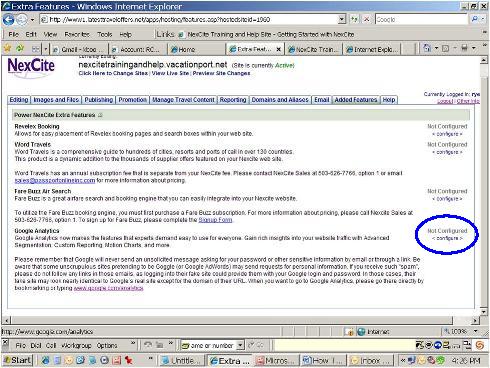Image resolution: width=490 pixels, height=368 pixels.
Task: Open the Favorites menu
Action: (x=77, y=34)
